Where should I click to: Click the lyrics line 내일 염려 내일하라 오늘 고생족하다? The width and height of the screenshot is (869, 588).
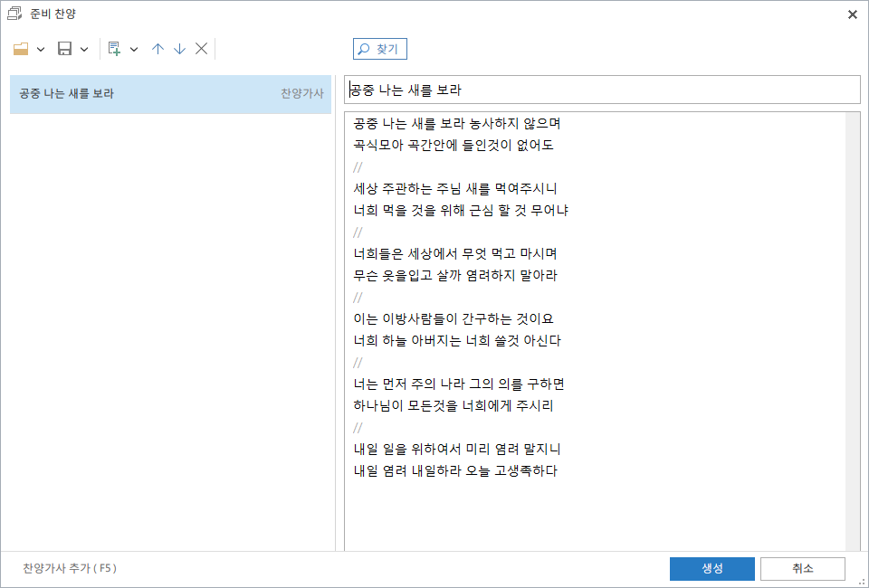click(x=455, y=471)
